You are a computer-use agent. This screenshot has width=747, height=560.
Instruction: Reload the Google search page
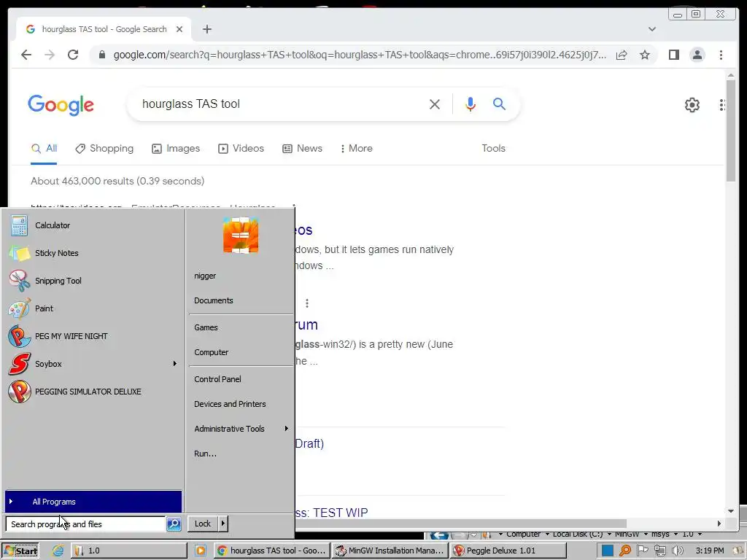73,55
